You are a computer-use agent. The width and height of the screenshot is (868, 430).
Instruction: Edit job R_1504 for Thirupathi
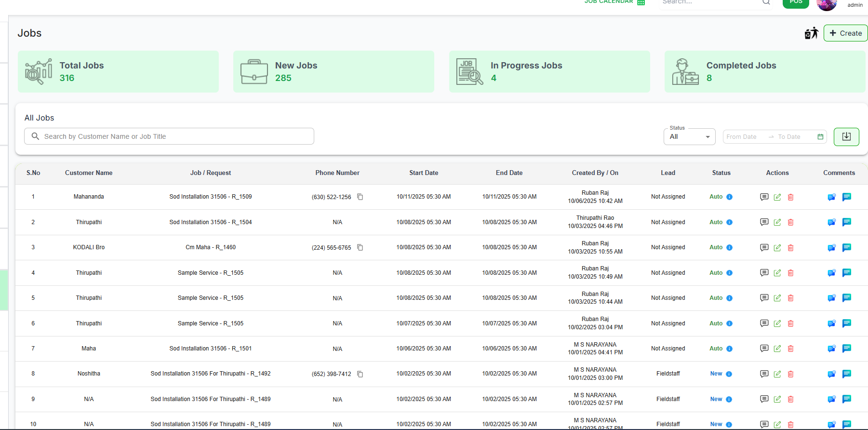coord(777,222)
